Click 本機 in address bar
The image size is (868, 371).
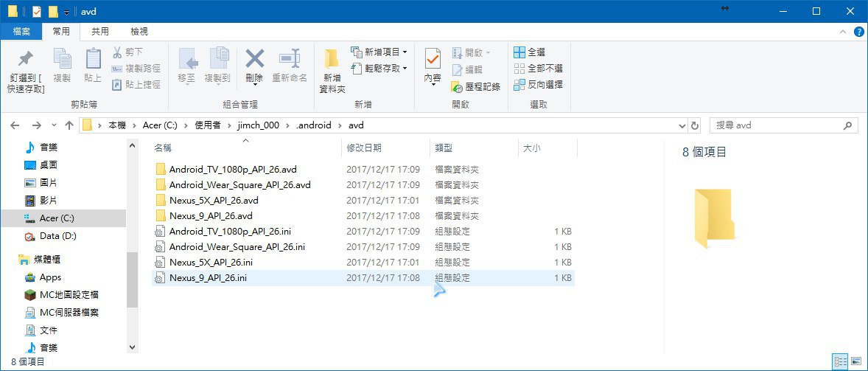[117, 125]
